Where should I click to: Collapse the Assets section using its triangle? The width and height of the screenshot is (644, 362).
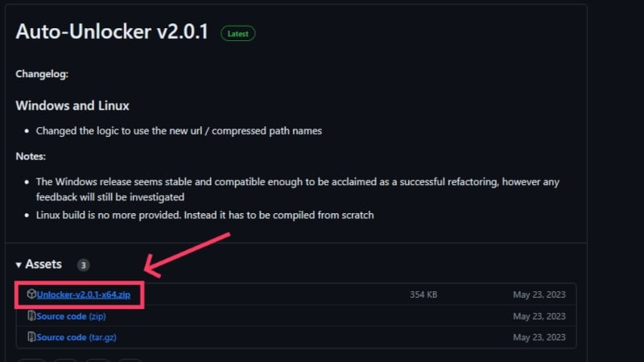19,265
